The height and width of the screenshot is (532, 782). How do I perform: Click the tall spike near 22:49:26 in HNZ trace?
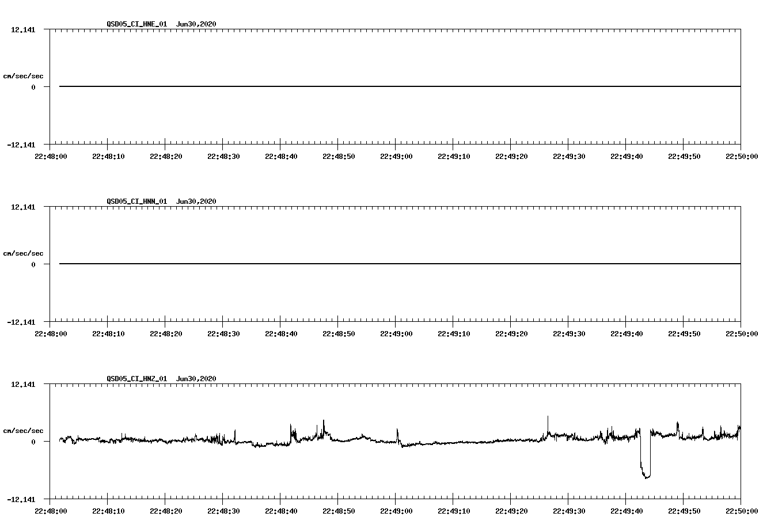point(548,426)
